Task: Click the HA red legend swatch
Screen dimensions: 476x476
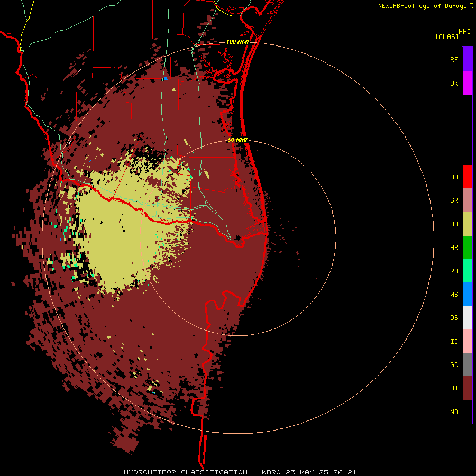Action: tap(467, 177)
